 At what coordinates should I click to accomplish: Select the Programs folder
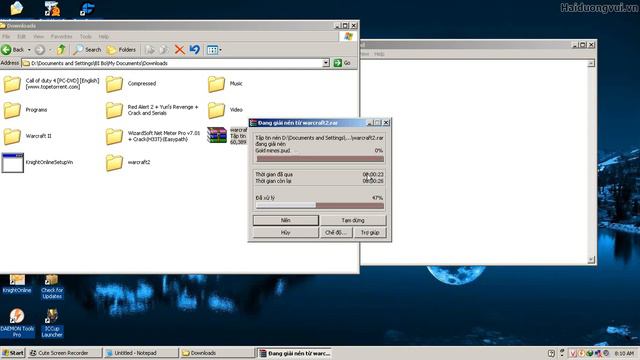pyautogui.click(x=25, y=110)
